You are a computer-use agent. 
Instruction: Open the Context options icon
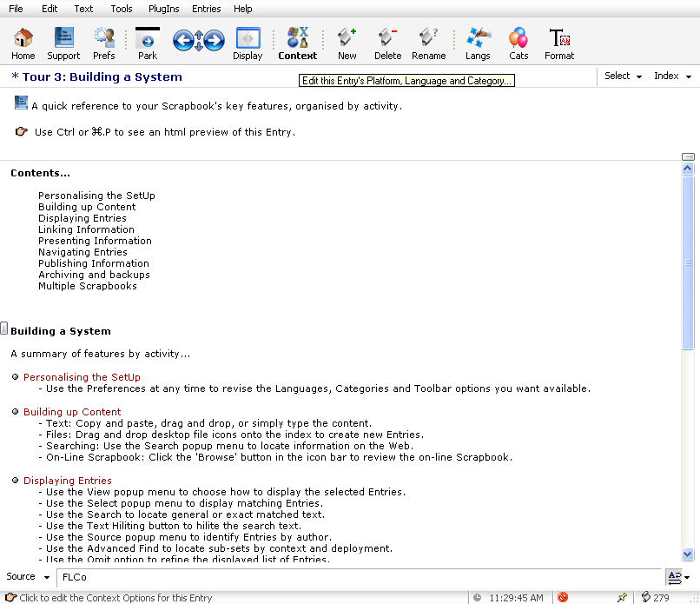click(298, 43)
